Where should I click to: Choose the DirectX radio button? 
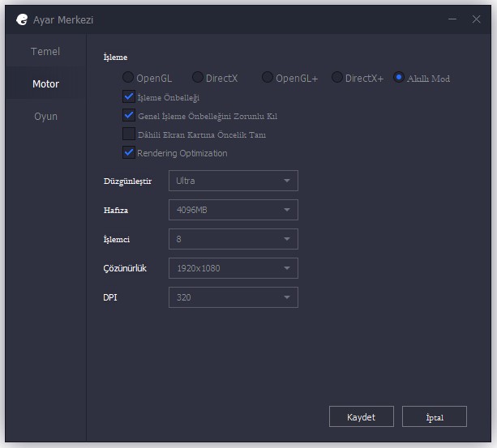click(x=198, y=78)
